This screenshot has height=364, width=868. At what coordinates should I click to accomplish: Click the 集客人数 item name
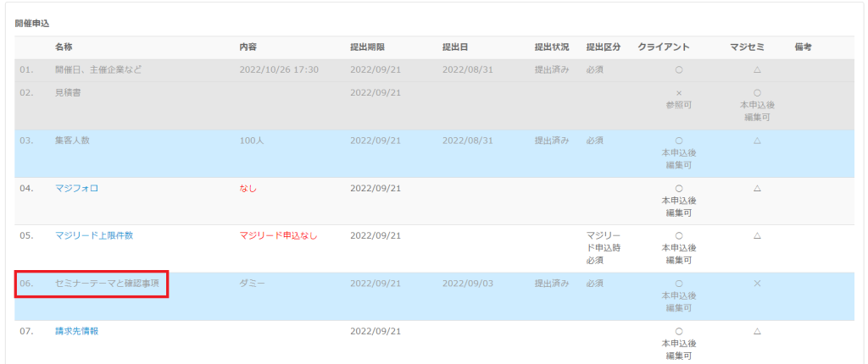click(x=72, y=141)
